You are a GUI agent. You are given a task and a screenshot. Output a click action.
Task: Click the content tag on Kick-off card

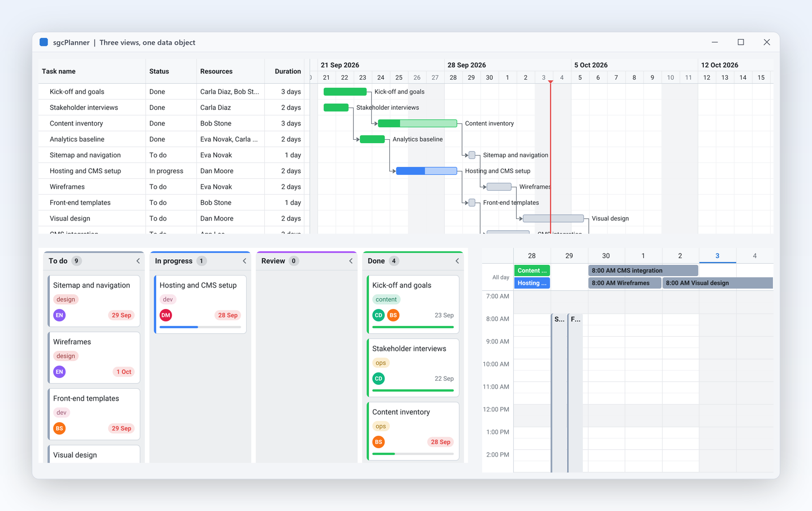click(386, 299)
